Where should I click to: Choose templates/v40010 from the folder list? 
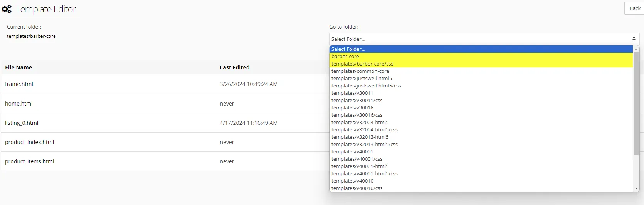[352, 181]
